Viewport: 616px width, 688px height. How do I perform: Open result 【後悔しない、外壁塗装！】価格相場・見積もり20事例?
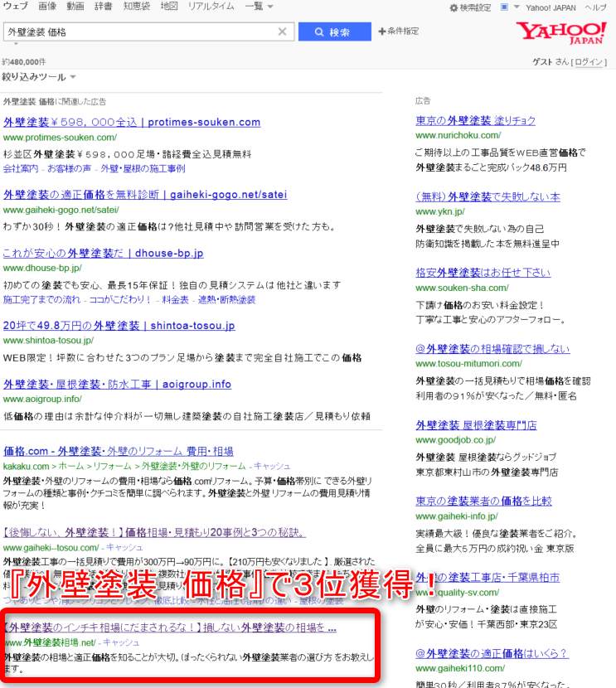point(154,533)
